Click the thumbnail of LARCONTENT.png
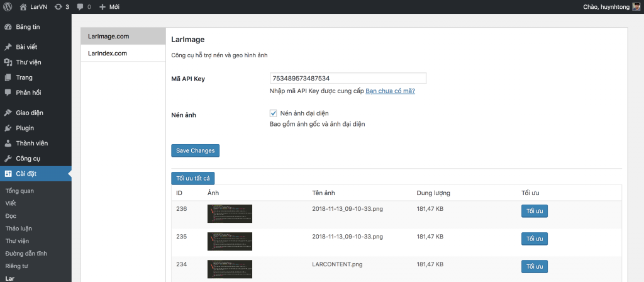This screenshot has height=282, width=644. point(230,268)
